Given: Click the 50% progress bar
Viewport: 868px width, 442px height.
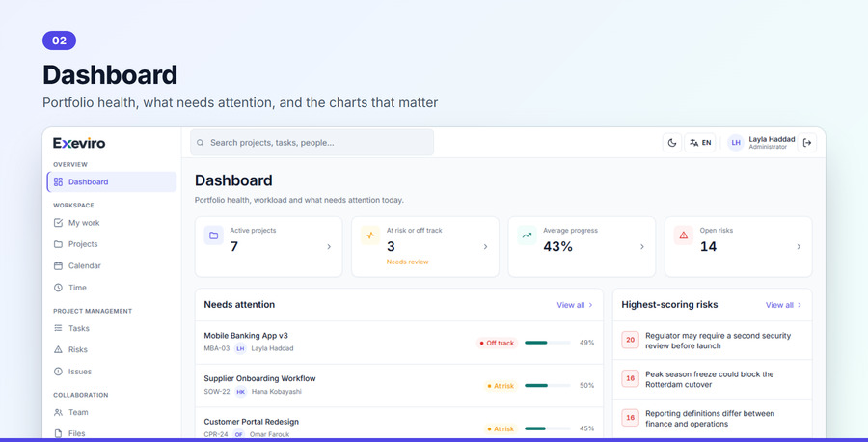Looking at the screenshot, I should [x=548, y=385].
